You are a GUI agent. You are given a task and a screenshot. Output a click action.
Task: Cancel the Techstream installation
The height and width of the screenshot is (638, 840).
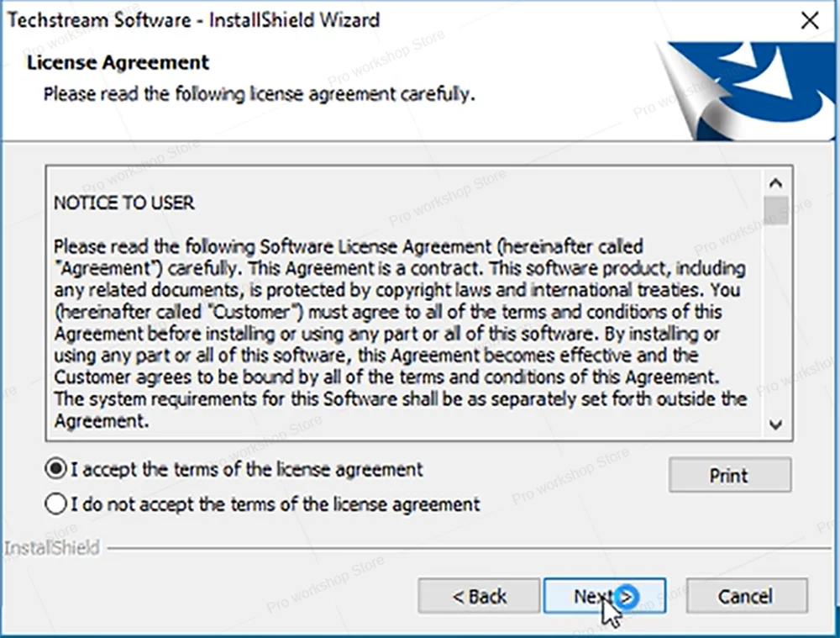tap(746, 596)
